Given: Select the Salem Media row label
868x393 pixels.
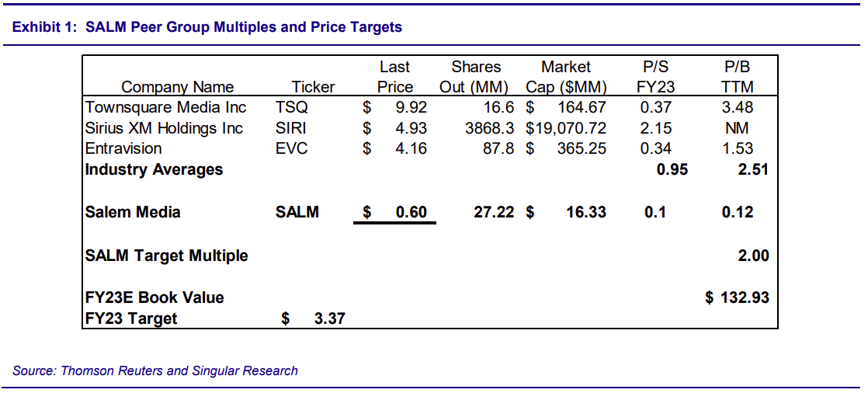Looking at the screenshot, I should pos(132,211).
